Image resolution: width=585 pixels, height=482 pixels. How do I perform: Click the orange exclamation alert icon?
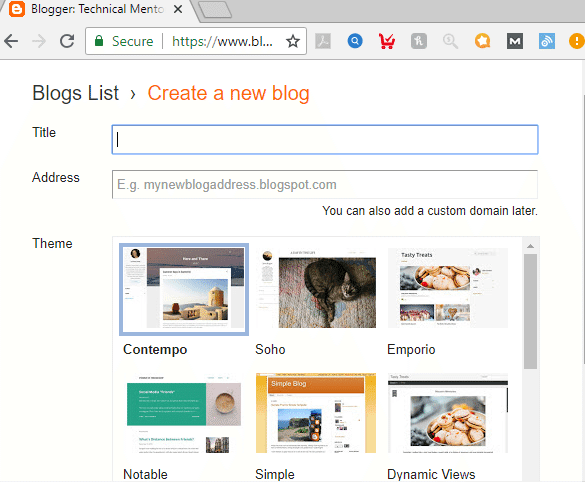pos(576,41)
